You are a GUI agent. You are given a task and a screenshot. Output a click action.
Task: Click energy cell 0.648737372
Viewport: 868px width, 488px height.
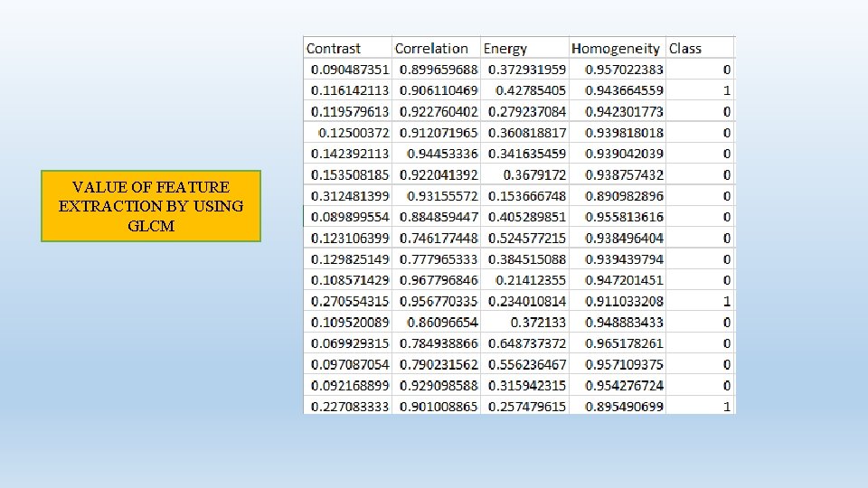pyautogui.click(x=524, y=343)
